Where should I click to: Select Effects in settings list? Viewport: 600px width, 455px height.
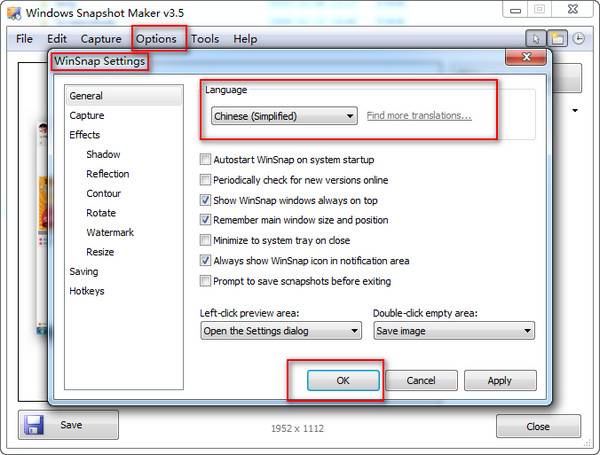[85, 135]
